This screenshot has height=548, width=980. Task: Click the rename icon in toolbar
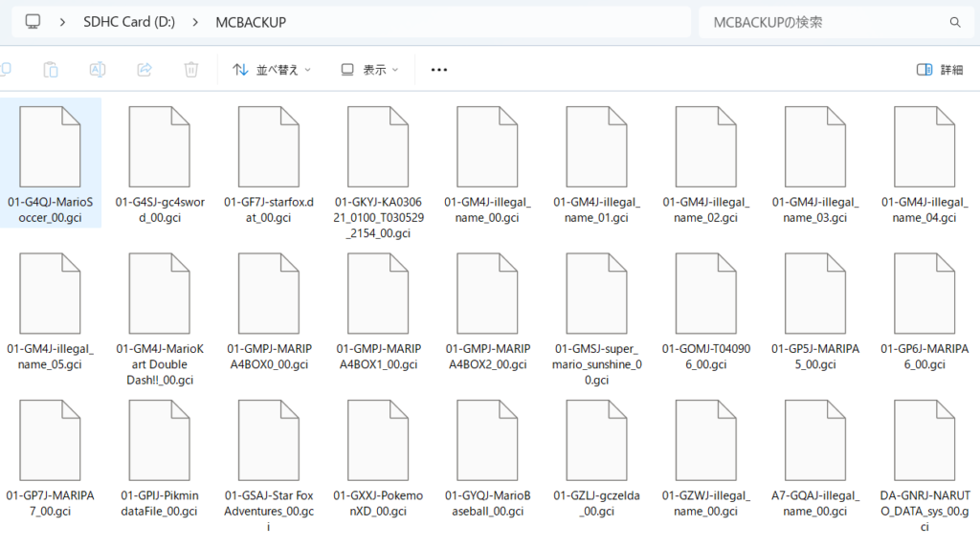coord(98,70)
